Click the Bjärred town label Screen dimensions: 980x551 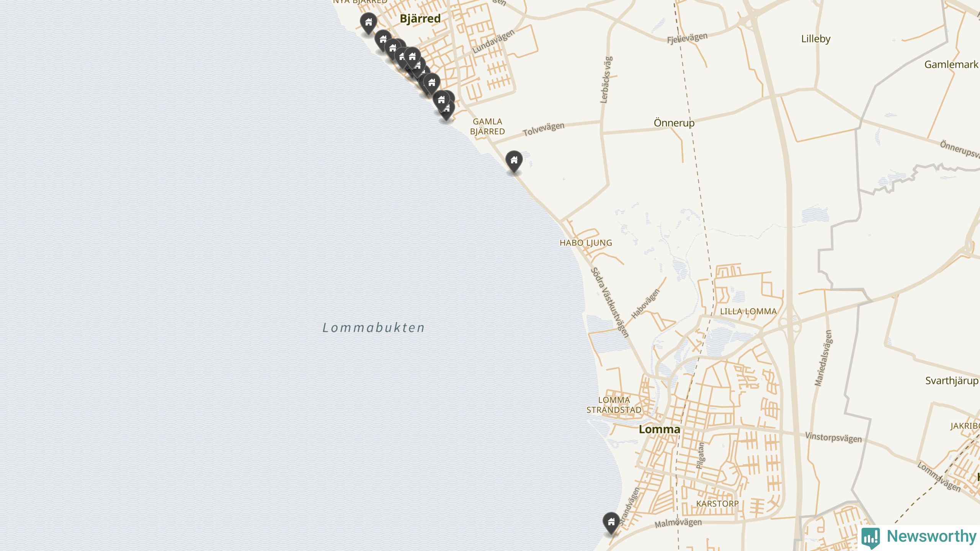pos(420,19)
